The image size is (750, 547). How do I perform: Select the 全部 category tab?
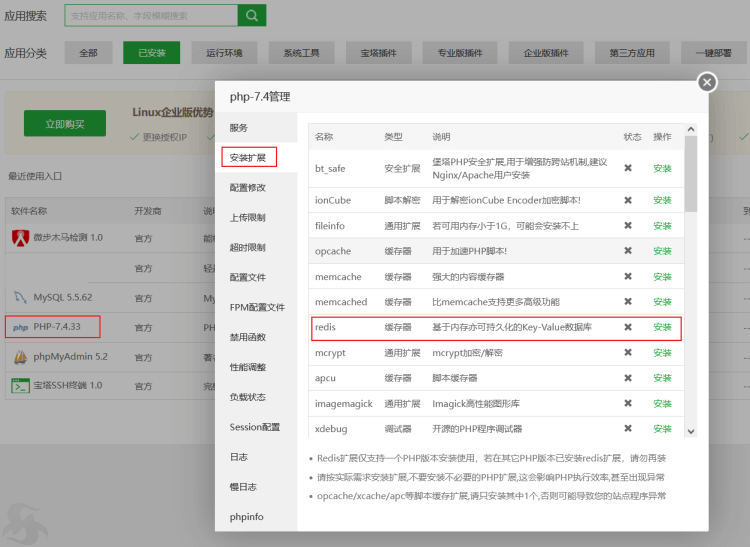pyautogui.click(x=88, y=53)
